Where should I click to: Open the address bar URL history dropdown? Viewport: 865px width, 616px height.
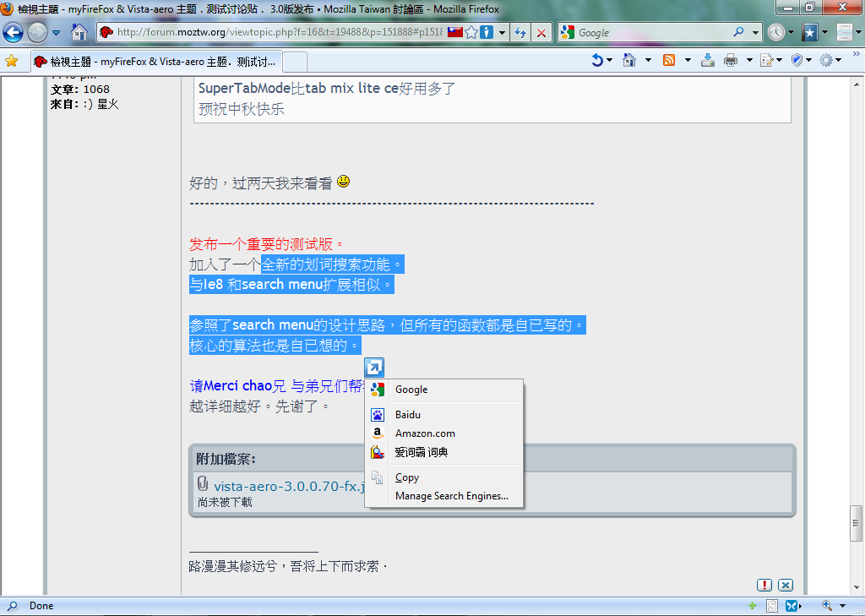(502, 33)
